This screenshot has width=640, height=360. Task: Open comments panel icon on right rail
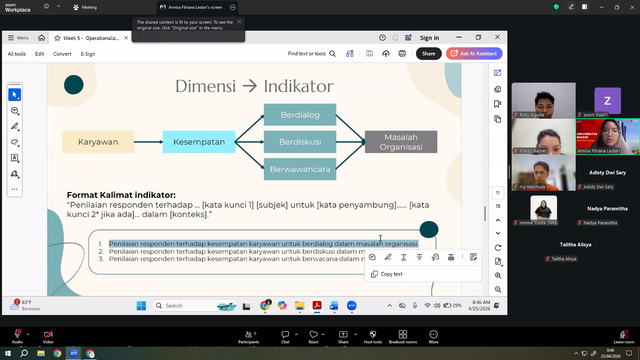tap(498, 89)
